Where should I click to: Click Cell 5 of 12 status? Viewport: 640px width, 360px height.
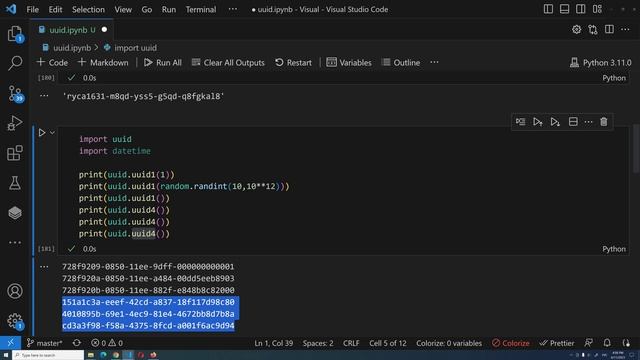click(x=388, y=343)
